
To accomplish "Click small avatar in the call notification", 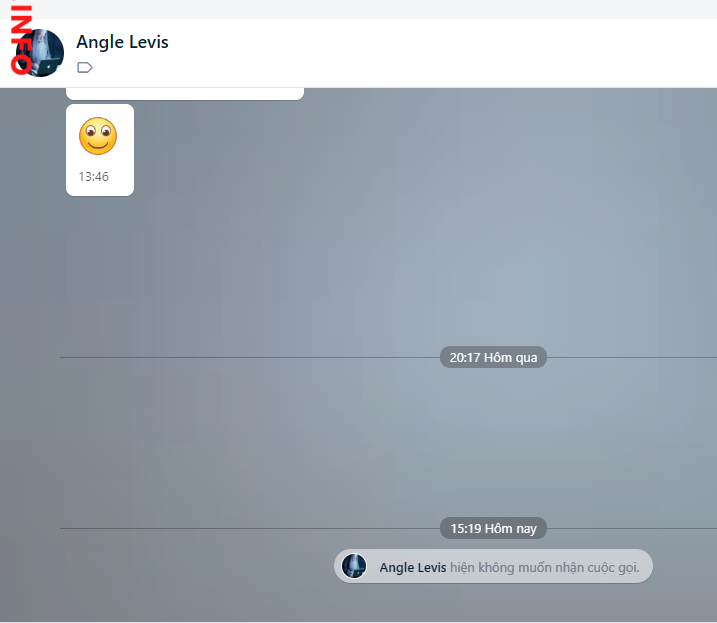I will 354,566.
